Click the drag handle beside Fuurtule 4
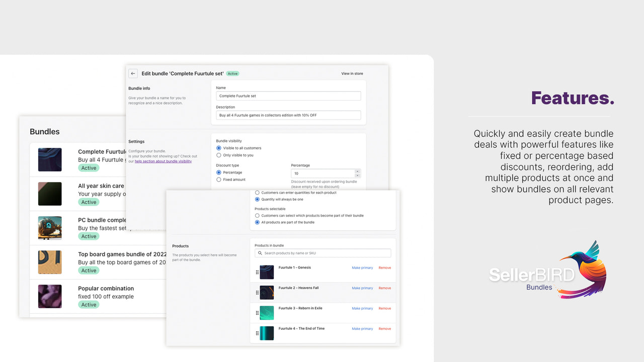The width and height of the screenshot is (644, 362). (x=257, y=333)
